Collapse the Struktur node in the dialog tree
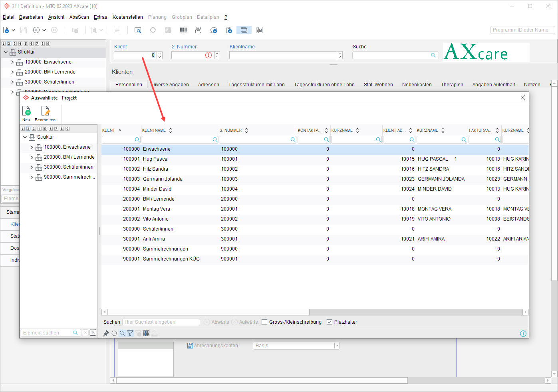This screenshot has width=558, height=392. pyautogui.click(x=25, y=137)
